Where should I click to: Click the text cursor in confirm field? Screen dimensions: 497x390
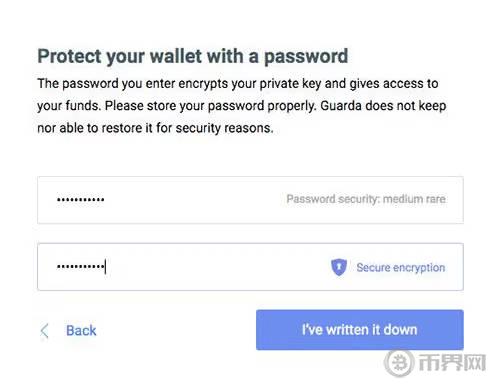click(x=105, y=266)
